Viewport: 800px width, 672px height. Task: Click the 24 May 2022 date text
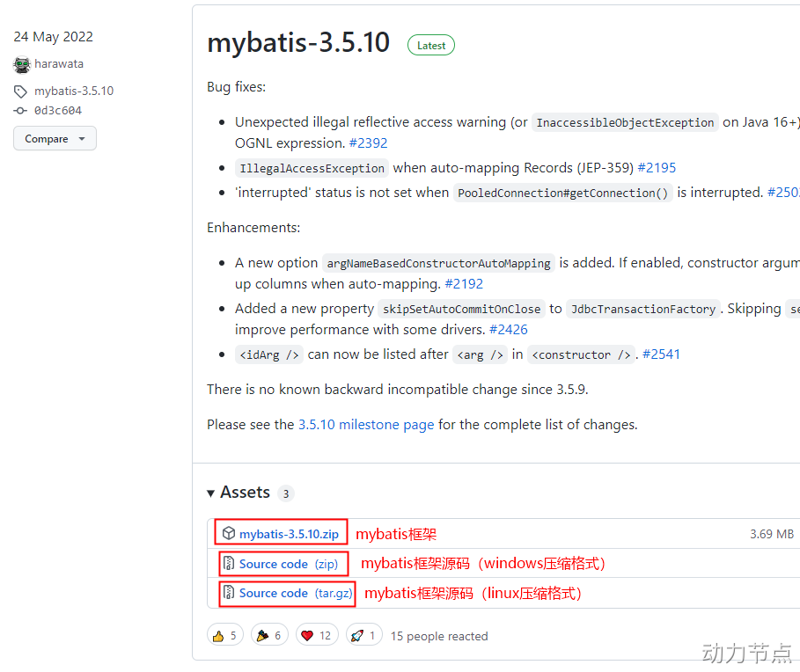tap(53, 37)
